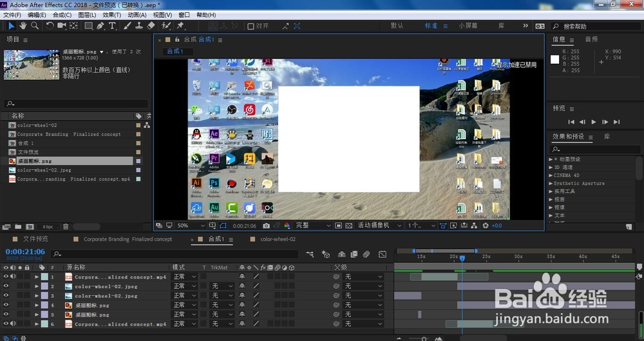
Task: Open show channel color management icon
Action: [x=287, y=226]
